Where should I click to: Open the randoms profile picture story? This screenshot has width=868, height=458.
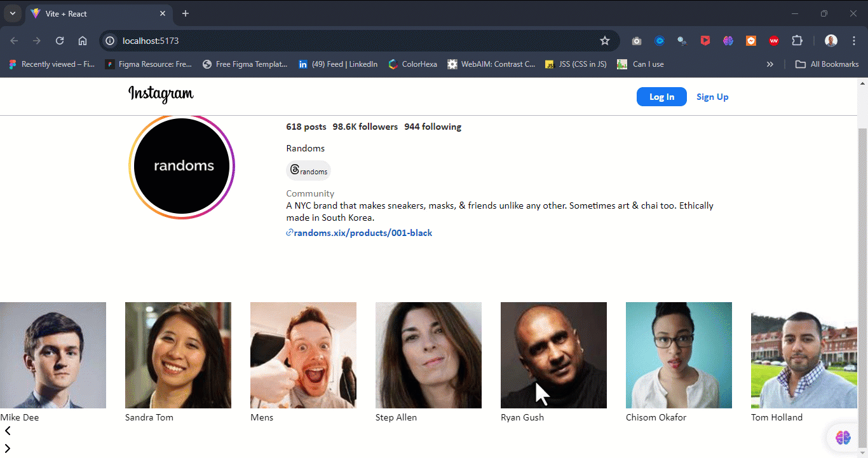click(x=182, y=166)
